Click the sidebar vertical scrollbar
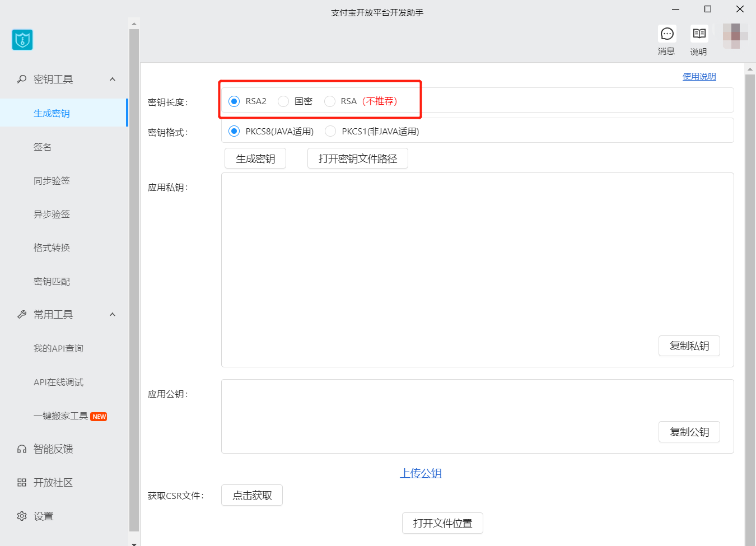 pos(134,280)
